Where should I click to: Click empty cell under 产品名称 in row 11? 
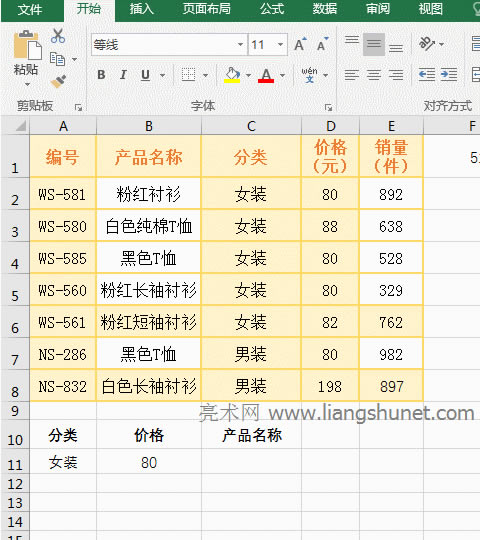(x=251, y=462)
